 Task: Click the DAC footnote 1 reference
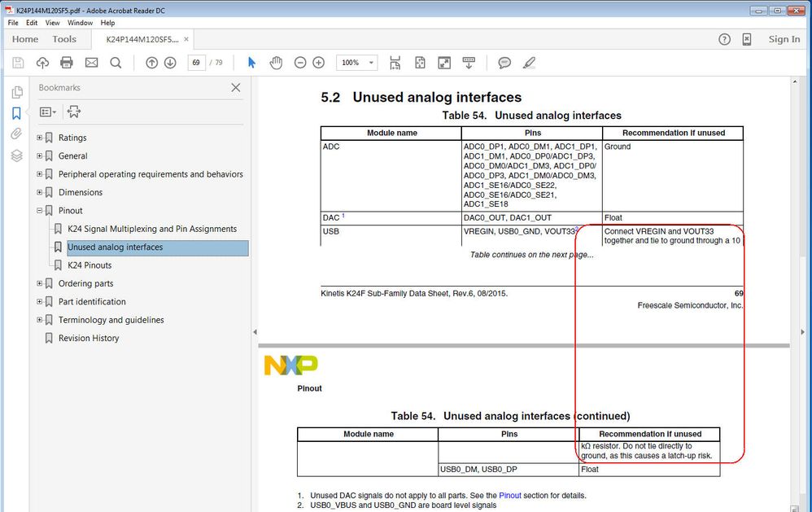[x=343, y=216]
